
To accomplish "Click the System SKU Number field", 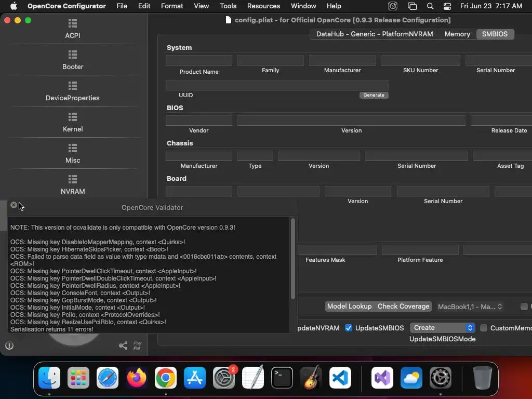I will click(x=421, y=60).
